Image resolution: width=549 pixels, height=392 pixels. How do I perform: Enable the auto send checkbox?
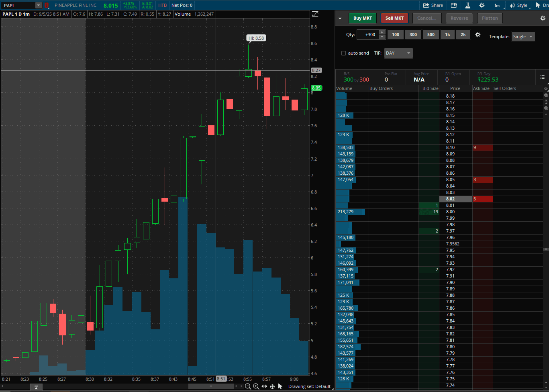(x=343, y=53)
